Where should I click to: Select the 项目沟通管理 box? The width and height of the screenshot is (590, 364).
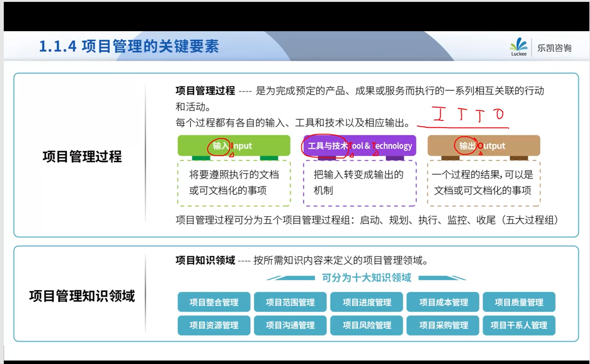[x=290, y=325]
